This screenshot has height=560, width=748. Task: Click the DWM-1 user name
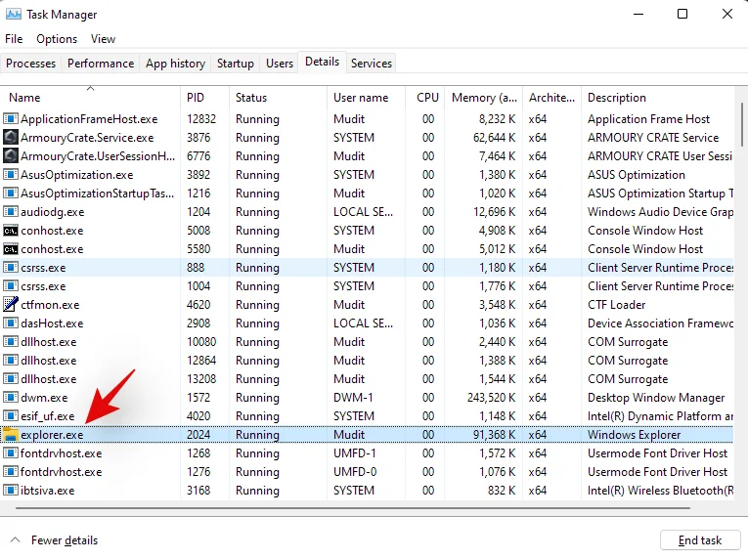pos(354,398)
